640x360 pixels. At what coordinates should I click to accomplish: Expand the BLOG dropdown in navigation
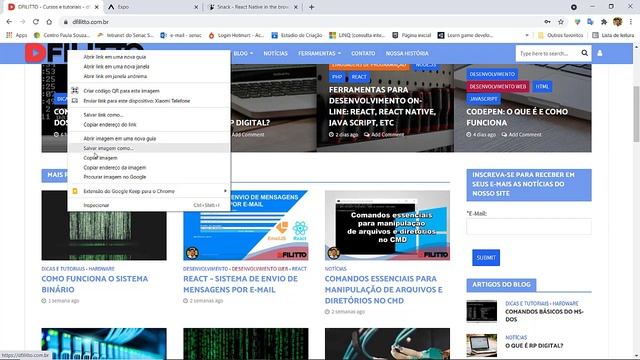(x=243, y=53)
